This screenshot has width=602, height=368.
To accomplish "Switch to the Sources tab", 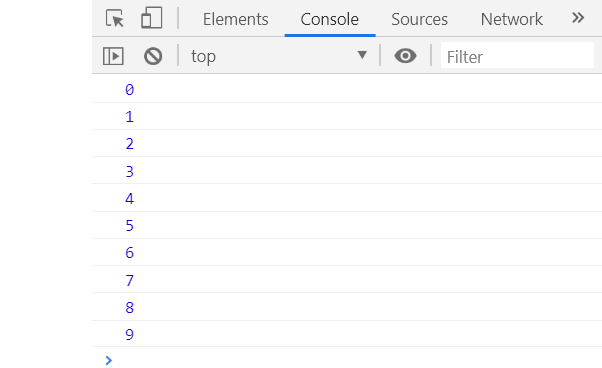I will tap(419, 19).
